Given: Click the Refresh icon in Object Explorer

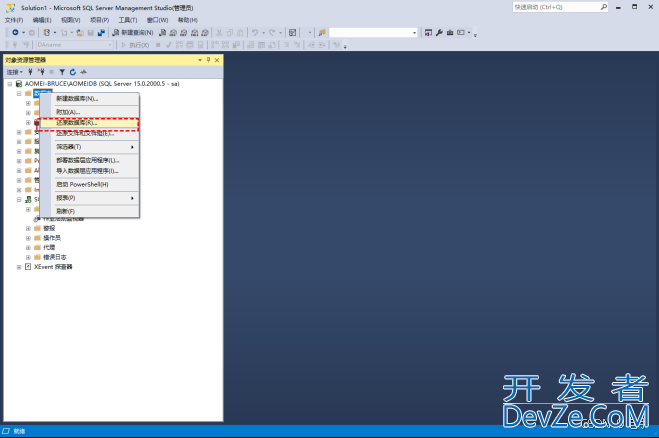Looking at the screenshot, I should click(73, 72).
